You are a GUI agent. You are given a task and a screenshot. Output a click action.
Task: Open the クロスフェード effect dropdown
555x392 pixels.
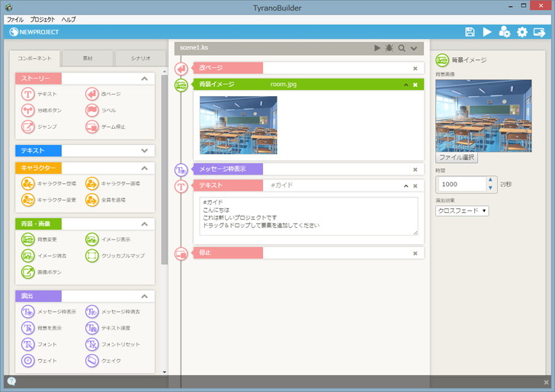coord(462,210)
